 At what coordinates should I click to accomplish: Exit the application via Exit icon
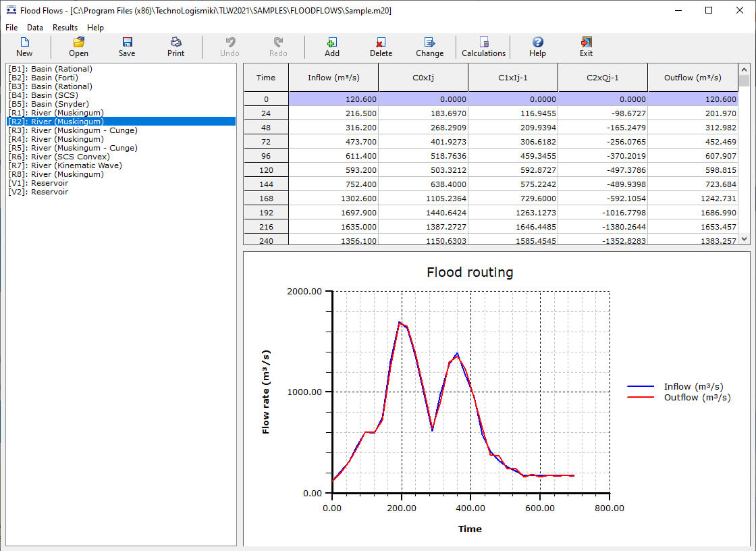[x=586, y=47]
